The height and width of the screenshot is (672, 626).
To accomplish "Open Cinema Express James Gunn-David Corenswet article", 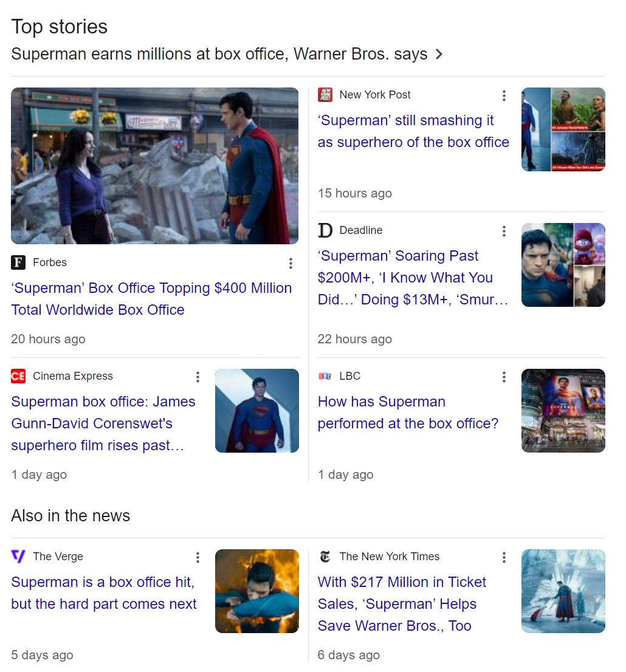I will pos(103,423).
